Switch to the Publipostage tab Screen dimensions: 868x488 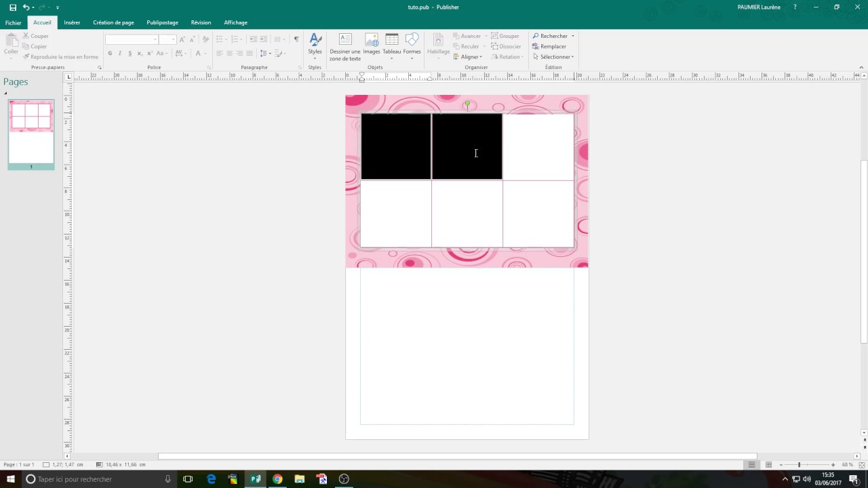tap(162, 22)
